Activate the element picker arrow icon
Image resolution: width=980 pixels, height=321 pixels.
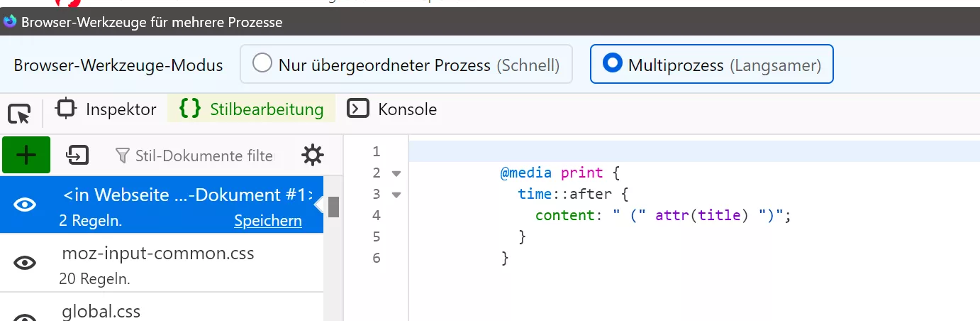click(x=19, y=114)
